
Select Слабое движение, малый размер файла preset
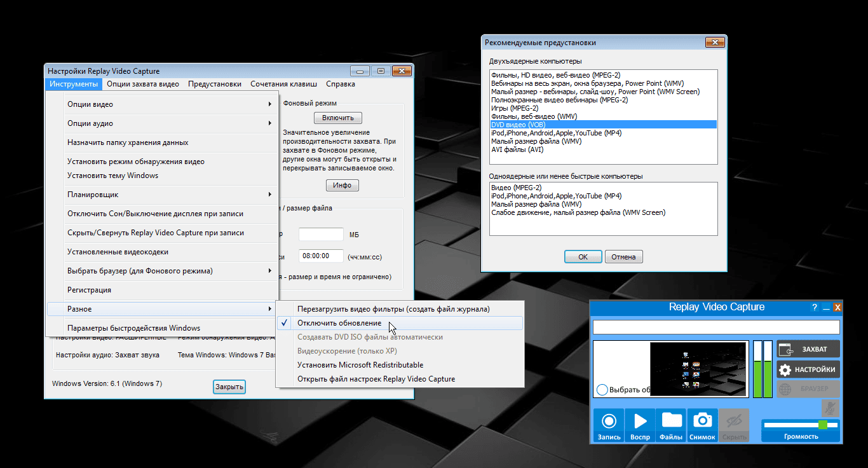click(604, 212)
